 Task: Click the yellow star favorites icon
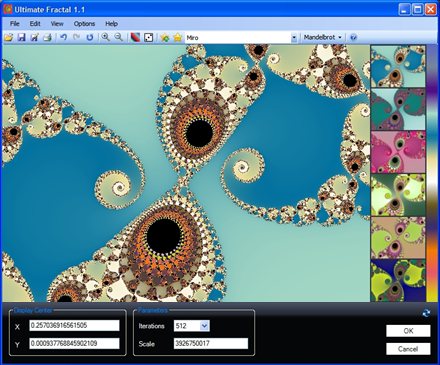(178, 37)
